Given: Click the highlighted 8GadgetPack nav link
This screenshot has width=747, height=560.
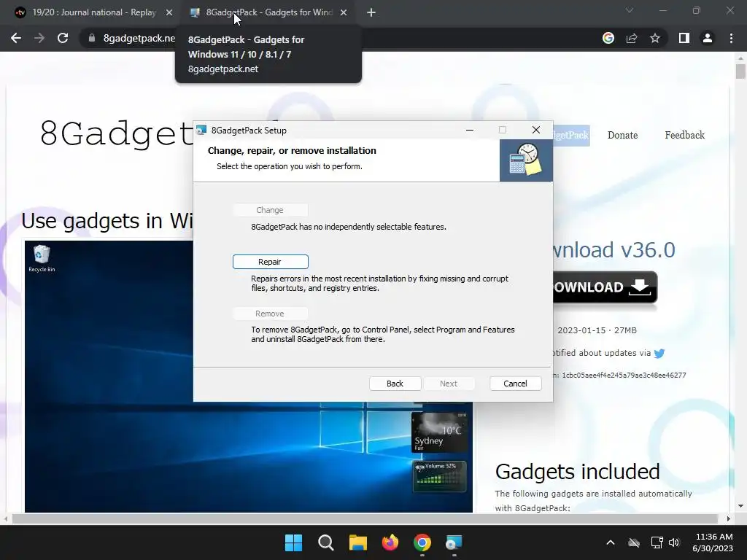Looking at the screenshot, I should click(x=571, y=135).
